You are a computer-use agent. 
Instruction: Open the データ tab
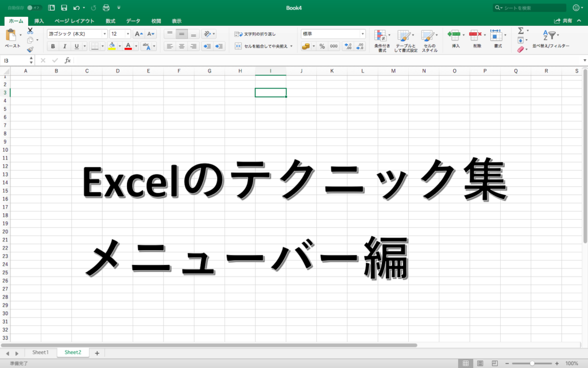133,21
